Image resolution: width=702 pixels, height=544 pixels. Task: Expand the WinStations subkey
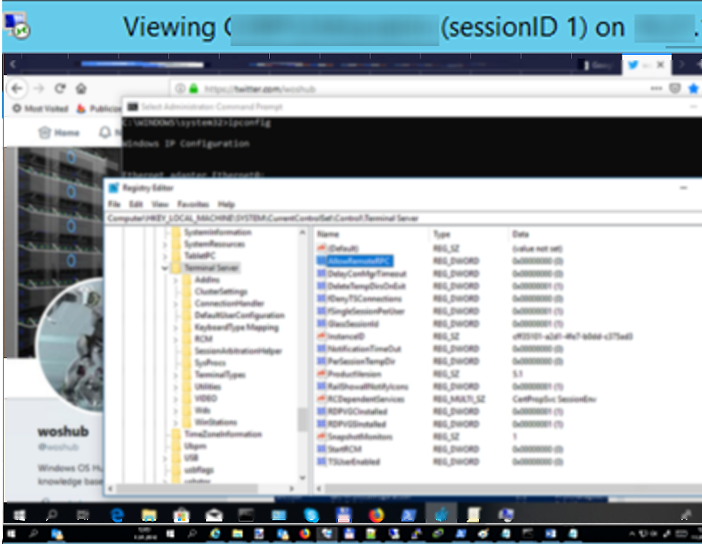point(176,422)
